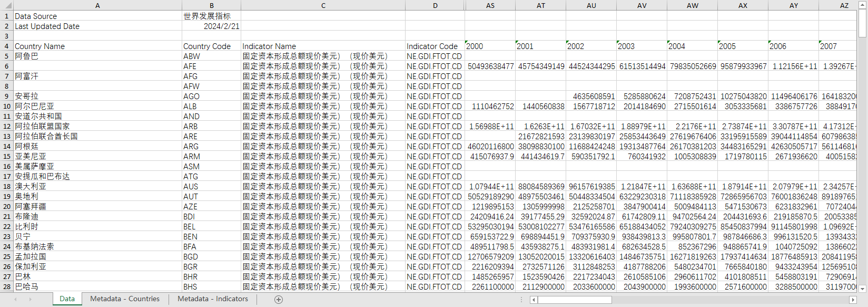The image size is (868, 307).
Task: Select column D header
Action: pyautogui.click(x=435, y=5)
